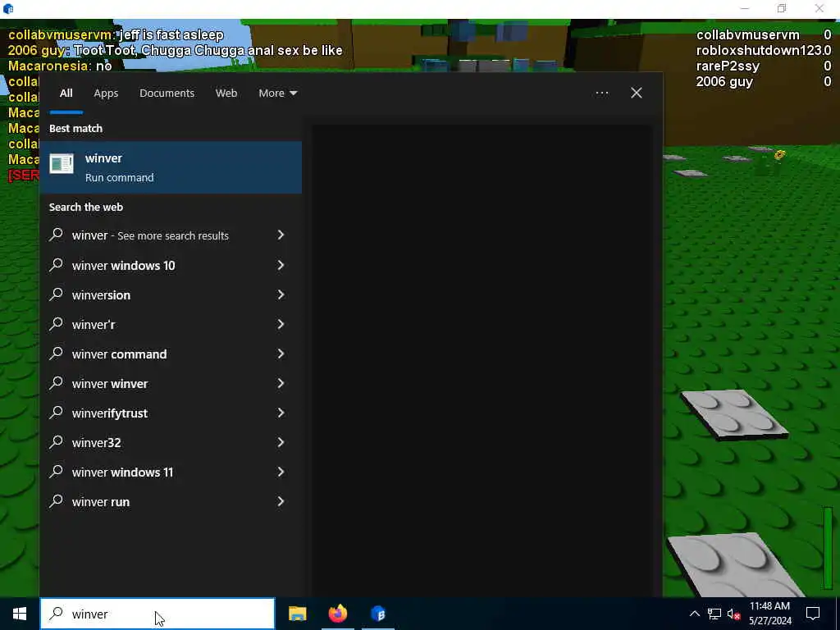Screen dimensions: 840x630
Task: Open File Explorer from the taskbar
Action: click(x=297, y=614)
